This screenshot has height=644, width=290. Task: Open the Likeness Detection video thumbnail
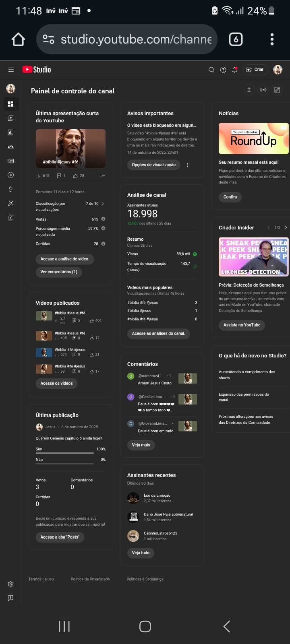click(x=254, y=257)
